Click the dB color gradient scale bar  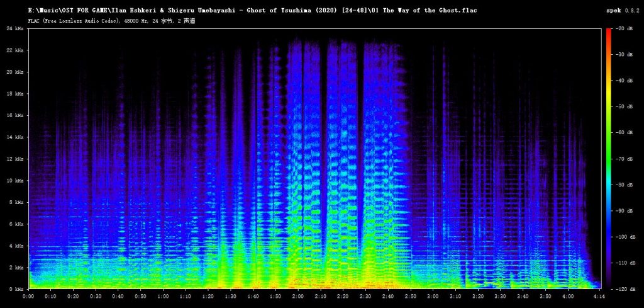click(609, 159)
